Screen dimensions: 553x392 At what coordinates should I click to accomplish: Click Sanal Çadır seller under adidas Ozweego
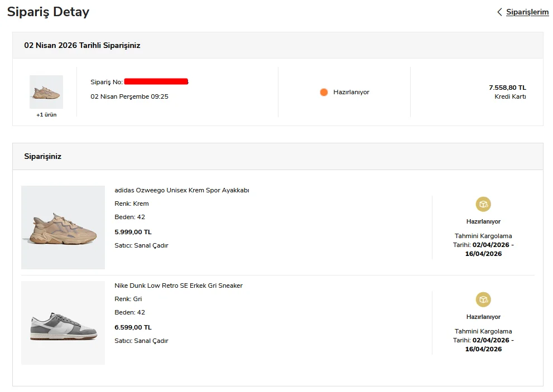(x=151, y=245)
